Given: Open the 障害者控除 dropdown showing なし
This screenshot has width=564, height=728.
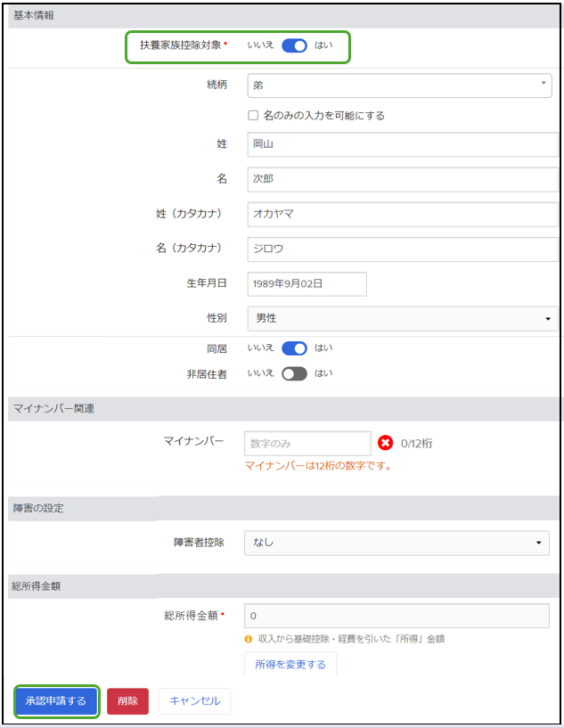Looking at the screenshot, I should 396,543.
